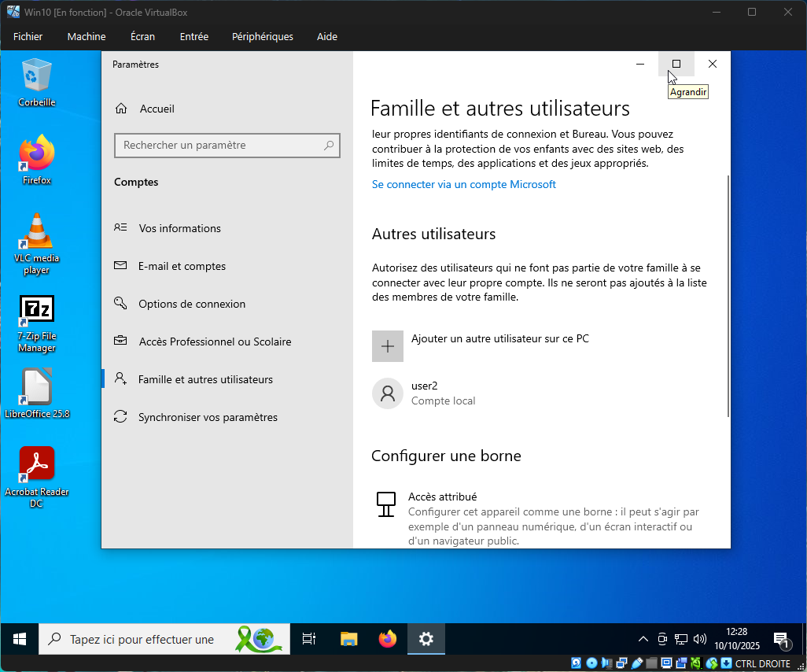Open the Accès attribué kiosk icon

tap(385, 504)
